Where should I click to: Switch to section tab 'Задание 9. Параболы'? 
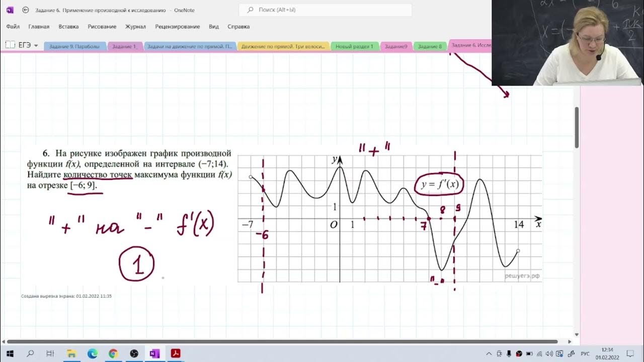[x=75, y=46]
